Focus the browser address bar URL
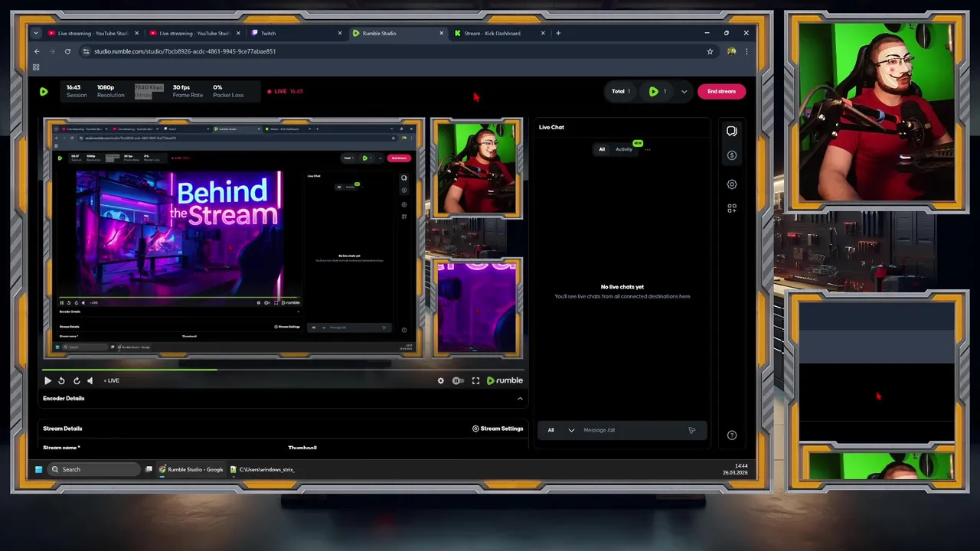 (185, 51)
